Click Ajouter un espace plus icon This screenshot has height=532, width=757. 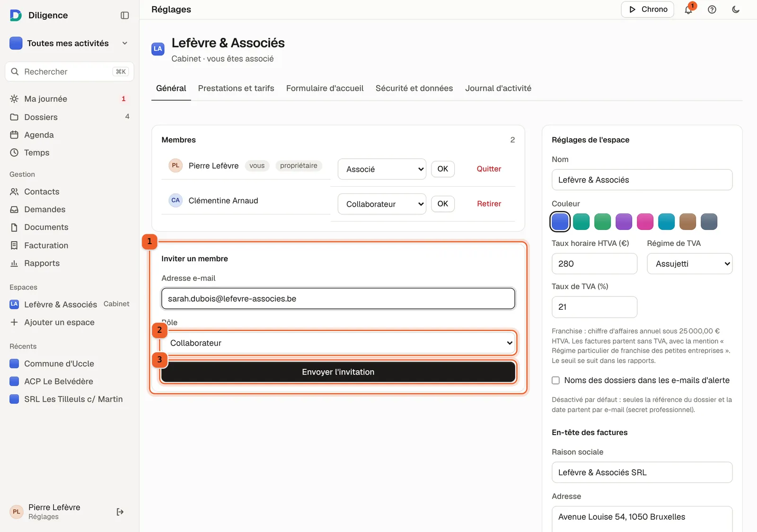coord(14,322)
